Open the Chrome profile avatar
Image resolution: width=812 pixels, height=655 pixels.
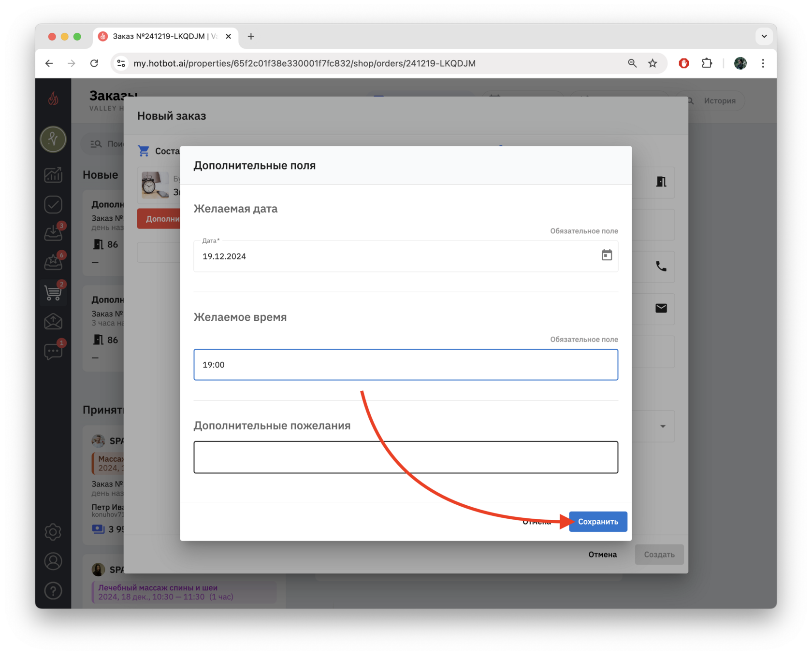coord(740,63)
